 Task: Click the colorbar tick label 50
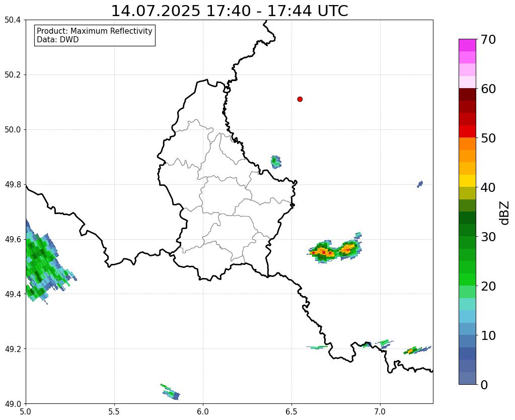tap(488, 138)
